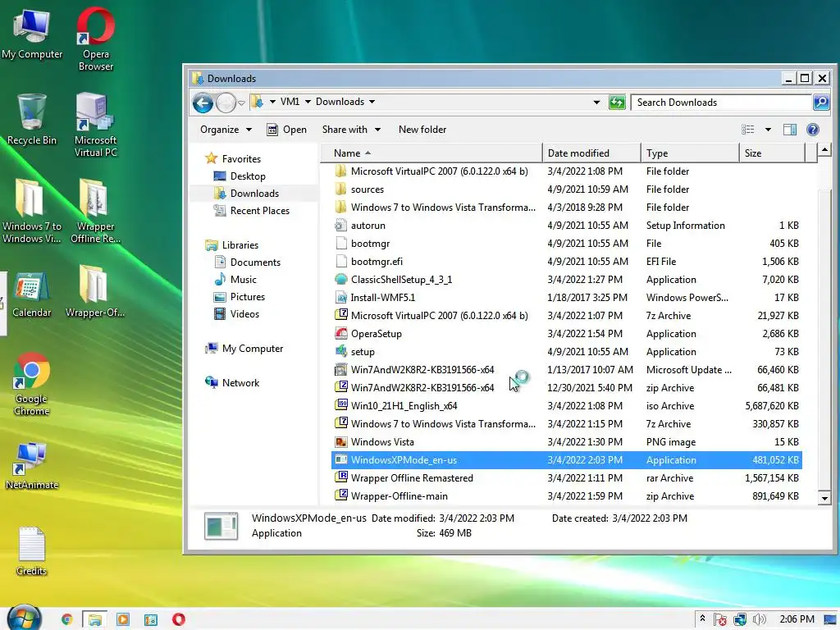Click the Open toolbar button
The height and width of the screenshot is (630, 840).
click(286, 129)
